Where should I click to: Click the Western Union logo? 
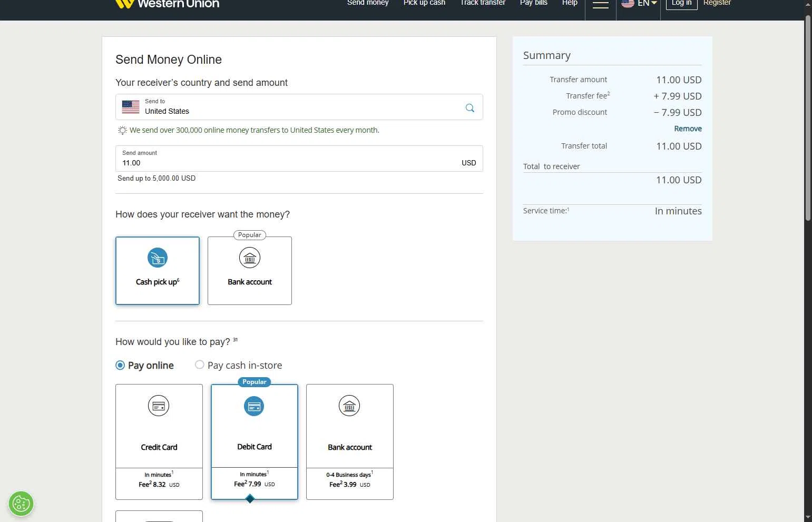coord(167,4)
